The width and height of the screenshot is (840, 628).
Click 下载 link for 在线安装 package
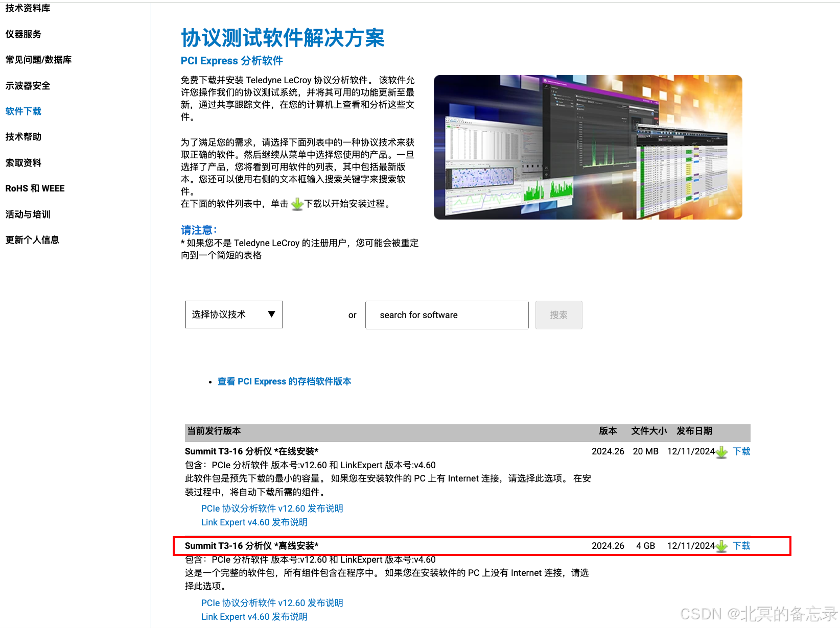click(x=741, y=451)
